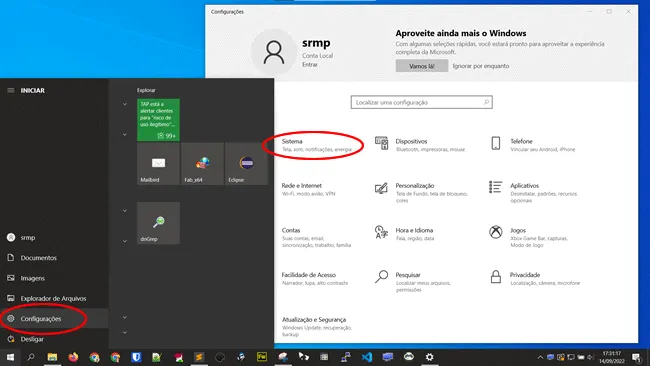
Task: Toggle the INICIAR hamburger menu
Action: [11, 90]
